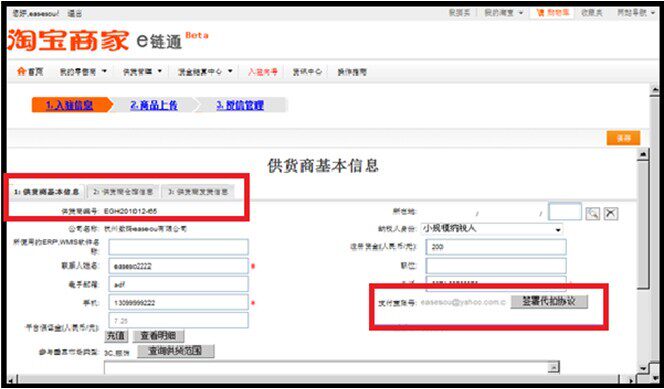The height and width of the screenshot is (389, 664).
Task: Open the menu next to 首页
Action: click(x=83, y=72)
